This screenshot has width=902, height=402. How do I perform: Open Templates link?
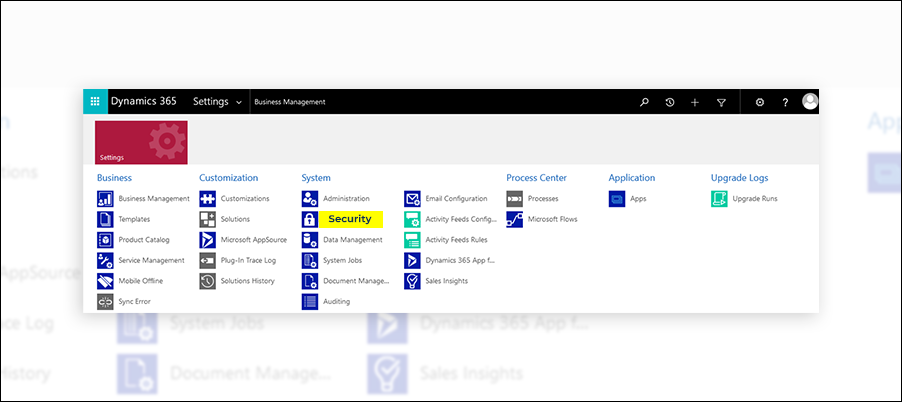click(134, 219)
